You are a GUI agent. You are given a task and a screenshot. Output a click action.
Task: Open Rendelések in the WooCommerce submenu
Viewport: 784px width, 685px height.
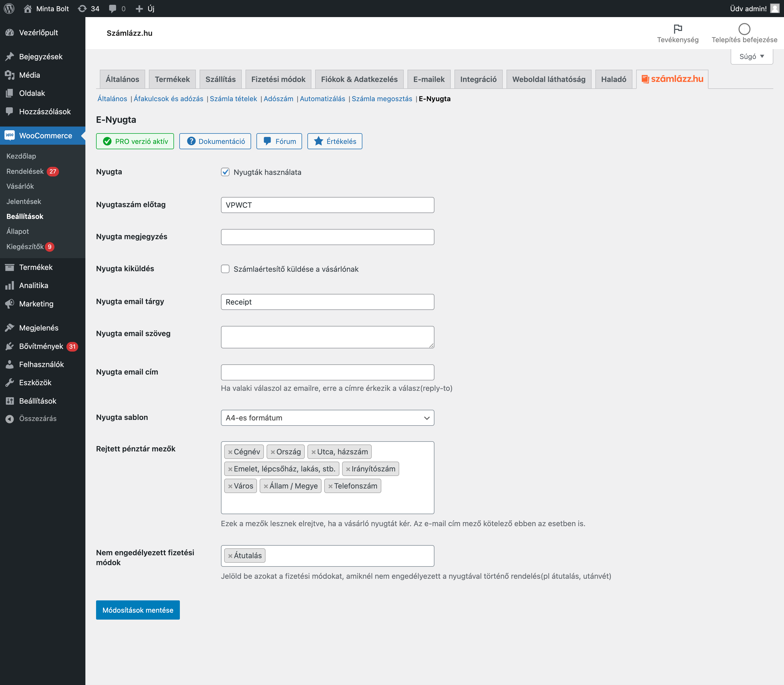click(25, 171)
